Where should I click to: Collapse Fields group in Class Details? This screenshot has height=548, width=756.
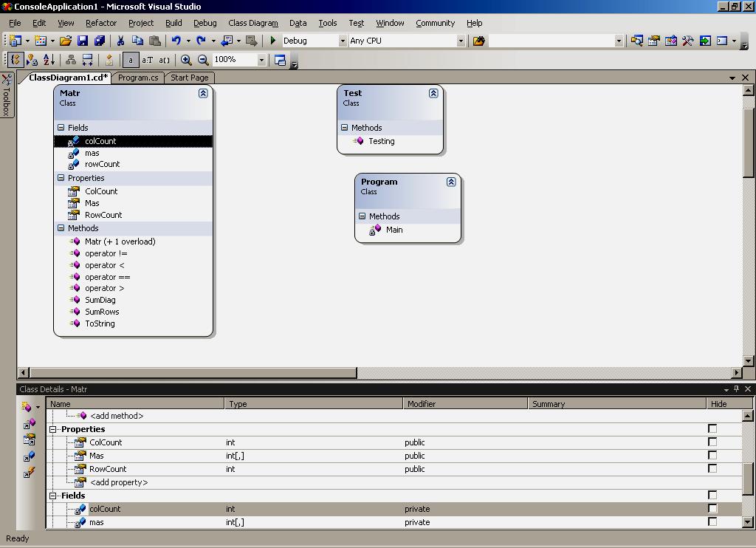[x=53, y=496]
